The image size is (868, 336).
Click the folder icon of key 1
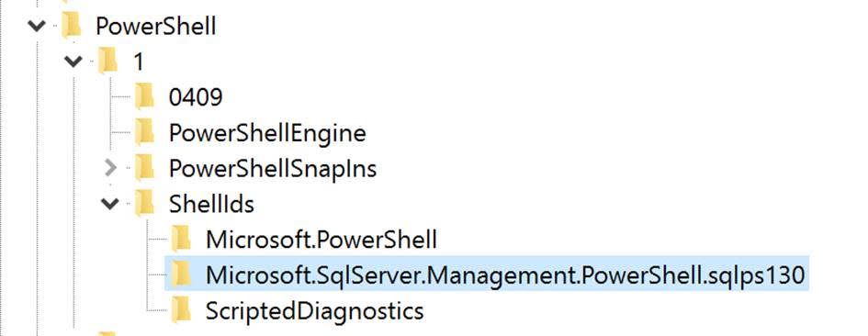(x=108, y=61)
